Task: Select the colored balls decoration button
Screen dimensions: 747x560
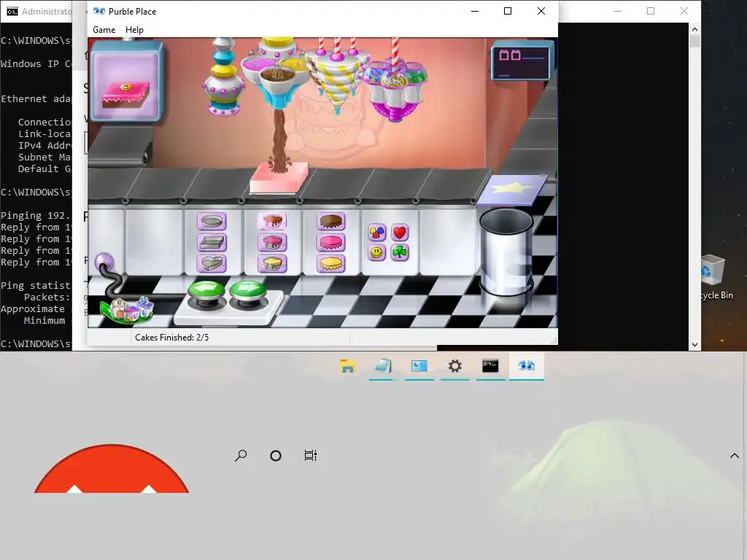Action: (x=377, y=233)
